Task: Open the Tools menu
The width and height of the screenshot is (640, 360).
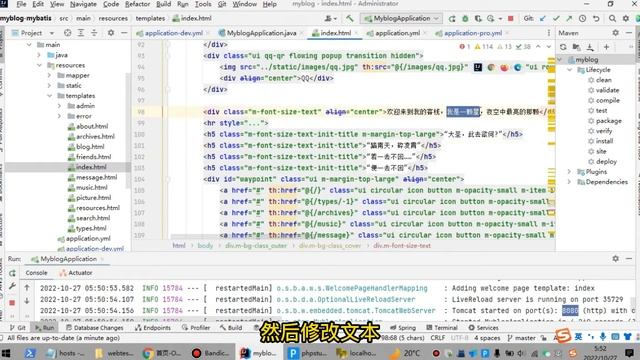Action: (x=203, y=4)
